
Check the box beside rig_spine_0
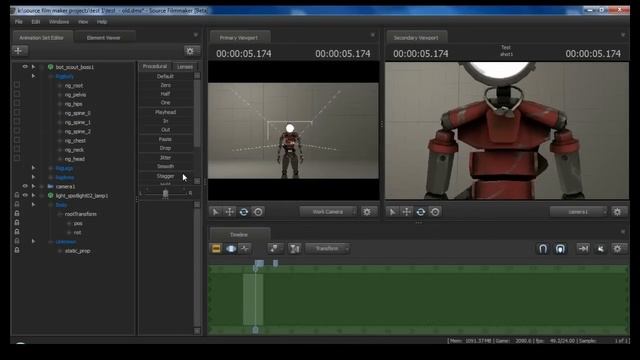coord(17,113)
